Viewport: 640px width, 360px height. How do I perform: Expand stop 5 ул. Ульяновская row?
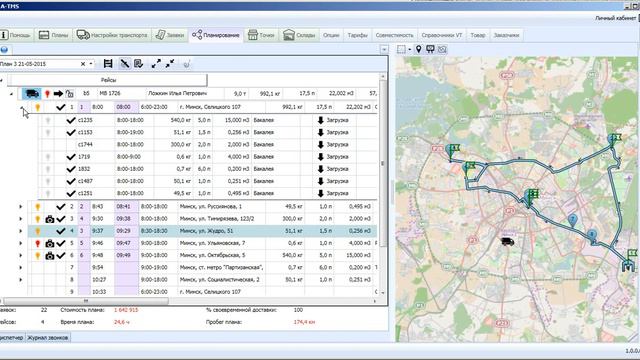21,243
